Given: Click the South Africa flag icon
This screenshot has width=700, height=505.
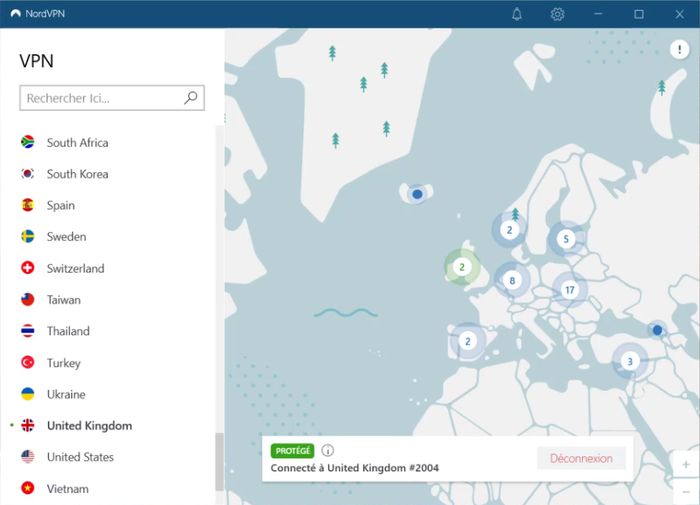Looking at the screenshot, I should click(28, 142).
